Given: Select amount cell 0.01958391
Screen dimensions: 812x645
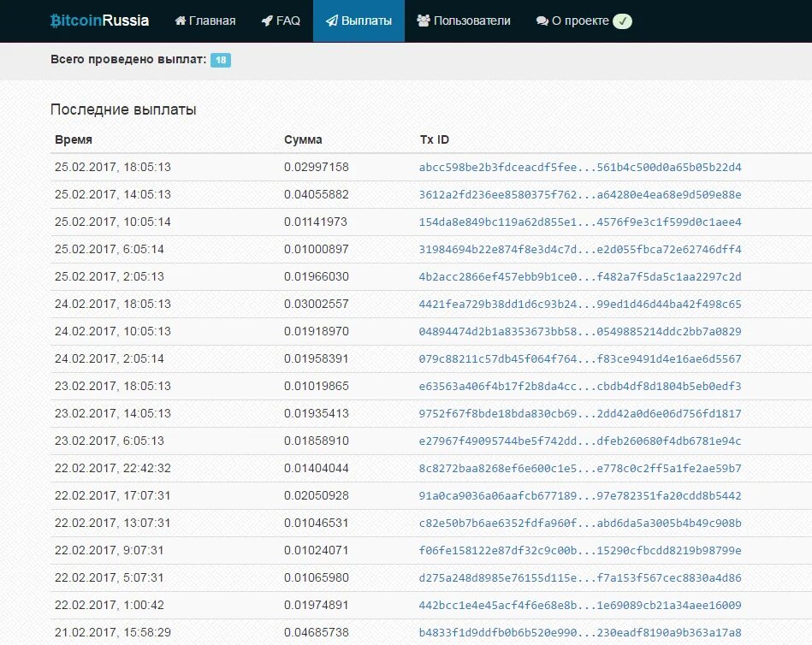Looking at the screenshot, I should pos(317,359).
